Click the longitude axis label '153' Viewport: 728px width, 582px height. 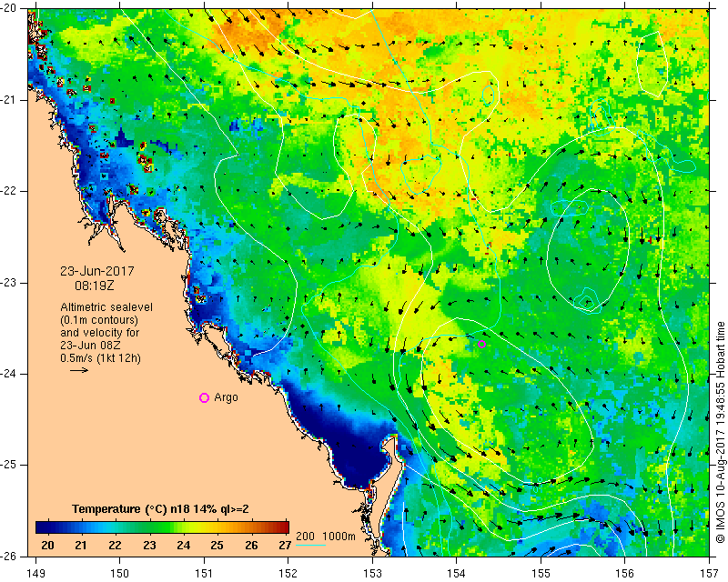[x=372, y=574]
